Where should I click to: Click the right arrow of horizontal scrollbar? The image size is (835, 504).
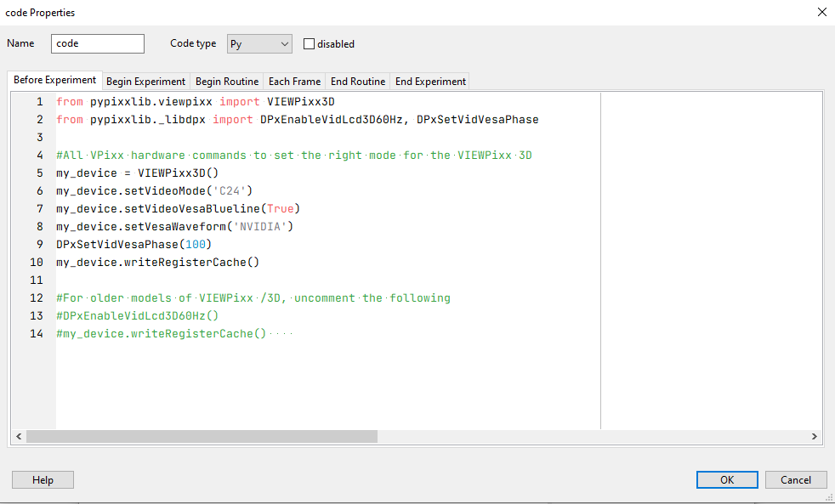[x=814, y=436]
